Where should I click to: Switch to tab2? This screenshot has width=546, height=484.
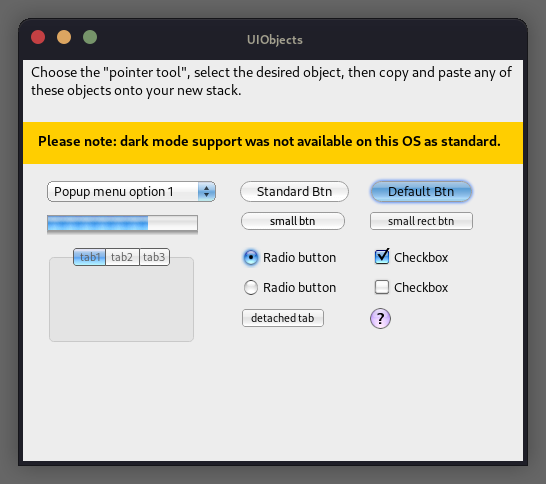(x=122, y=257)
